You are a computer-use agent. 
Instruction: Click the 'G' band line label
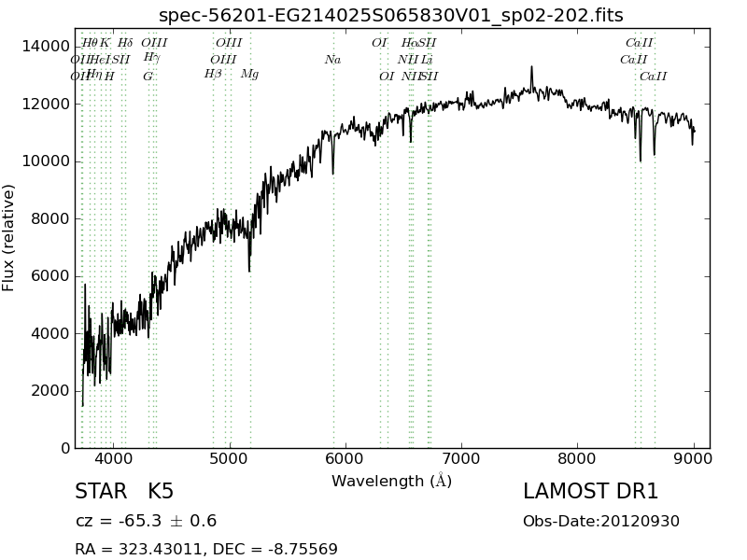[x=148, y=77]
